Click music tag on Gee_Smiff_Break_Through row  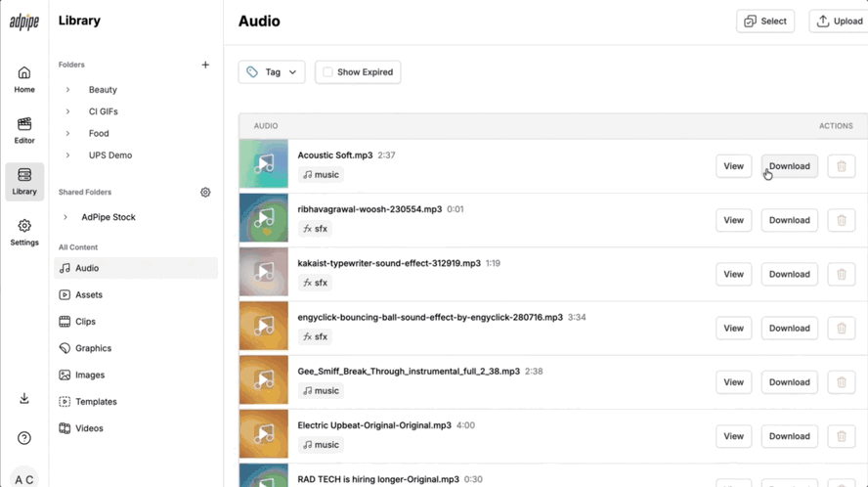(x=321, y=390)
